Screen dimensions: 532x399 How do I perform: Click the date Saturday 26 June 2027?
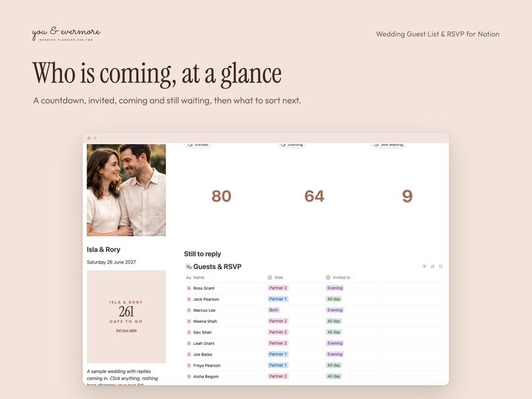click(111, 262)
